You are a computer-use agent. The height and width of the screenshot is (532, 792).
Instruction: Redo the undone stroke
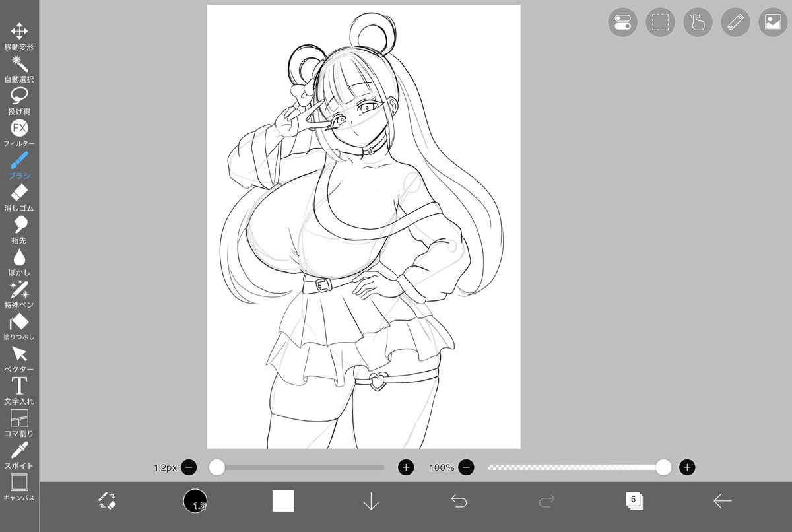point(546,501)
